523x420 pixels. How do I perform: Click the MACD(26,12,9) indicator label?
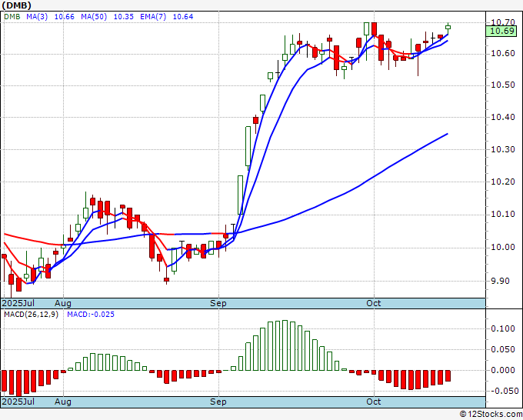point(31,315)
